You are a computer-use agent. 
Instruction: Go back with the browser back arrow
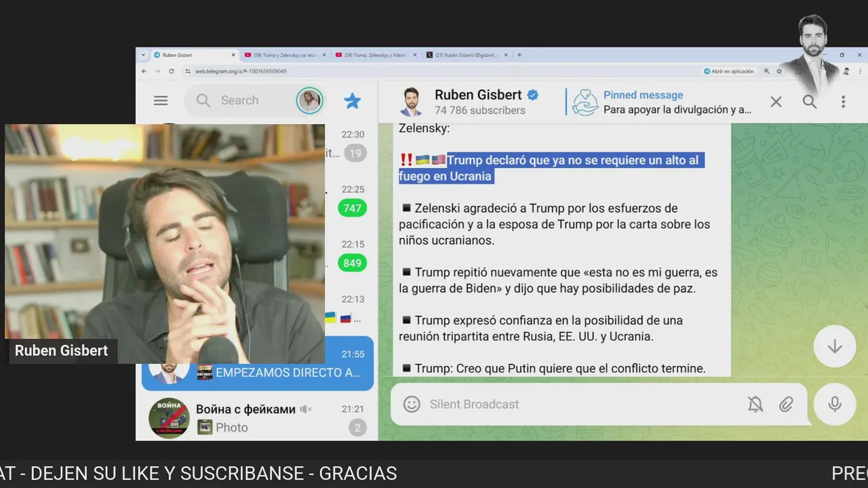pos(144,71)
